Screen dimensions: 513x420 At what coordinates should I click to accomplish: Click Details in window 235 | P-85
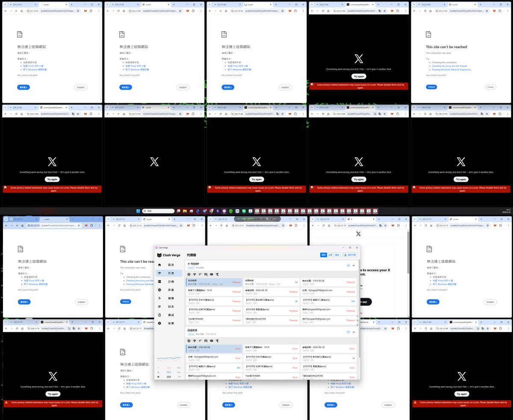tap(491, 87)
